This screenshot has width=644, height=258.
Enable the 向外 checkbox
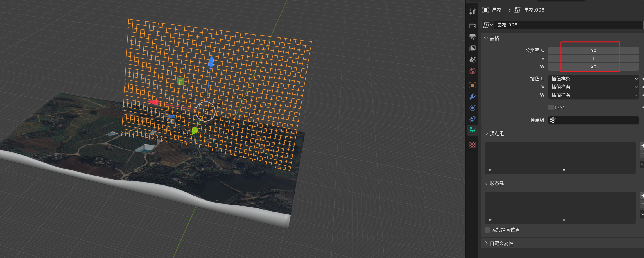[x=551, y=107]
